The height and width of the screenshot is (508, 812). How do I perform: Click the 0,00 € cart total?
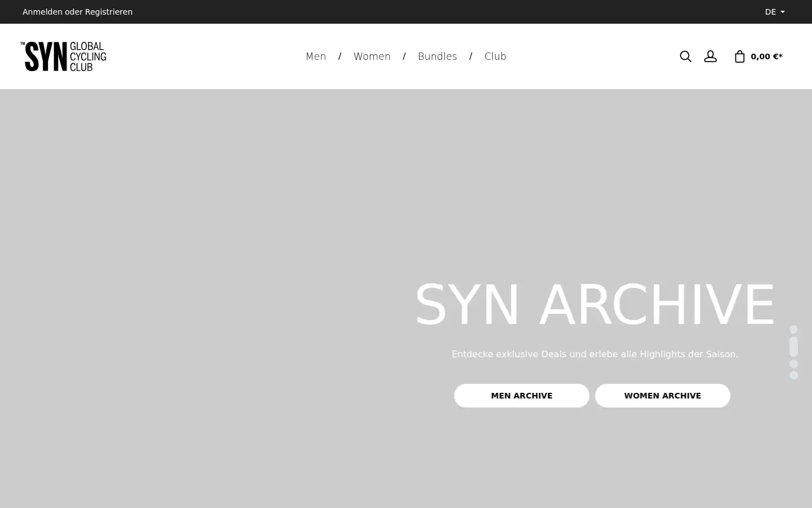pyautogui.click(x=766, y=56)
